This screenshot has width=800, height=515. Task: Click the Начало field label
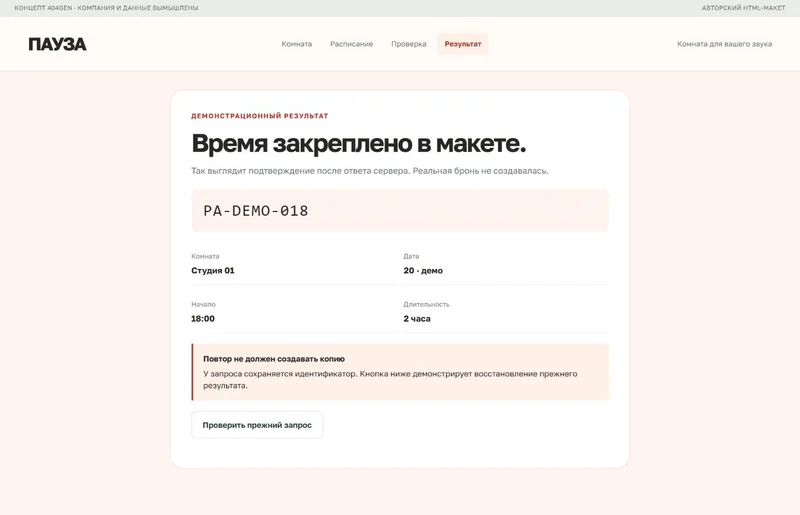[204, 304]
